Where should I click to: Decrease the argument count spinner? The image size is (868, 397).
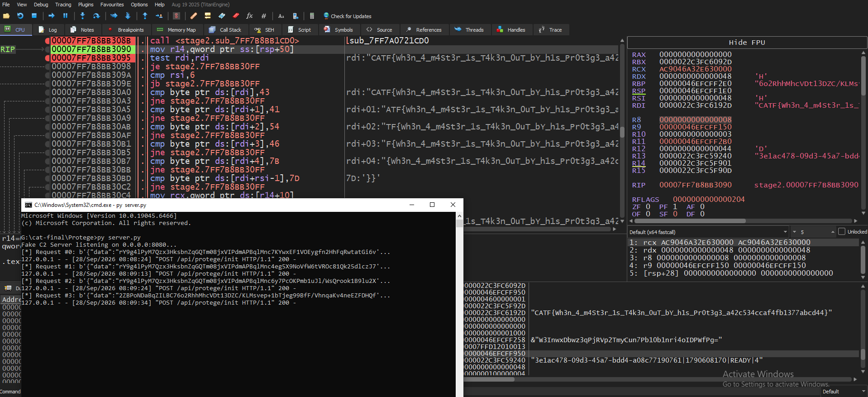(794, 232)
